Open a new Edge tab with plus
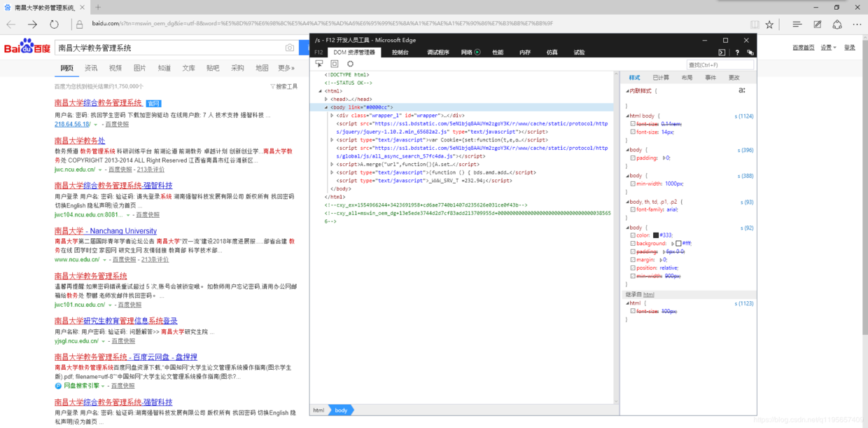868x428 pixels. point(97,6)
